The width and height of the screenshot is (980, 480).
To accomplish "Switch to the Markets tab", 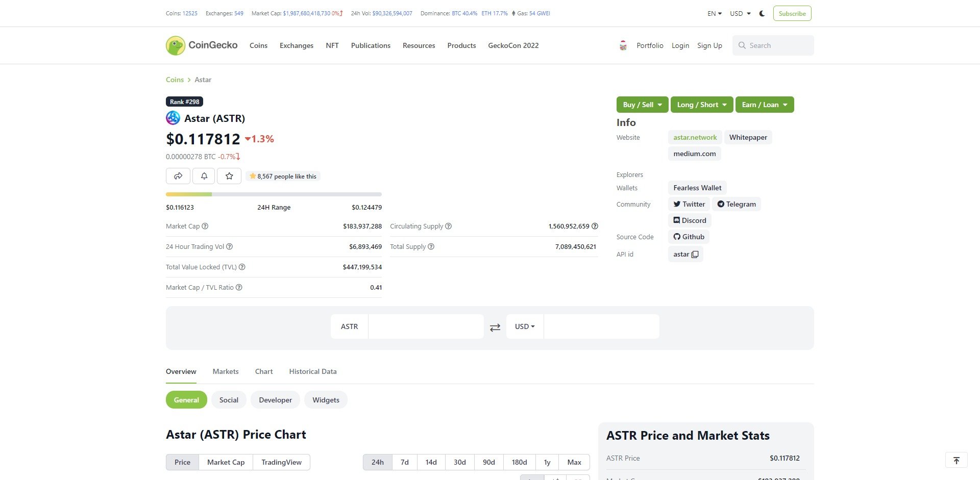I will click(226, 371).
